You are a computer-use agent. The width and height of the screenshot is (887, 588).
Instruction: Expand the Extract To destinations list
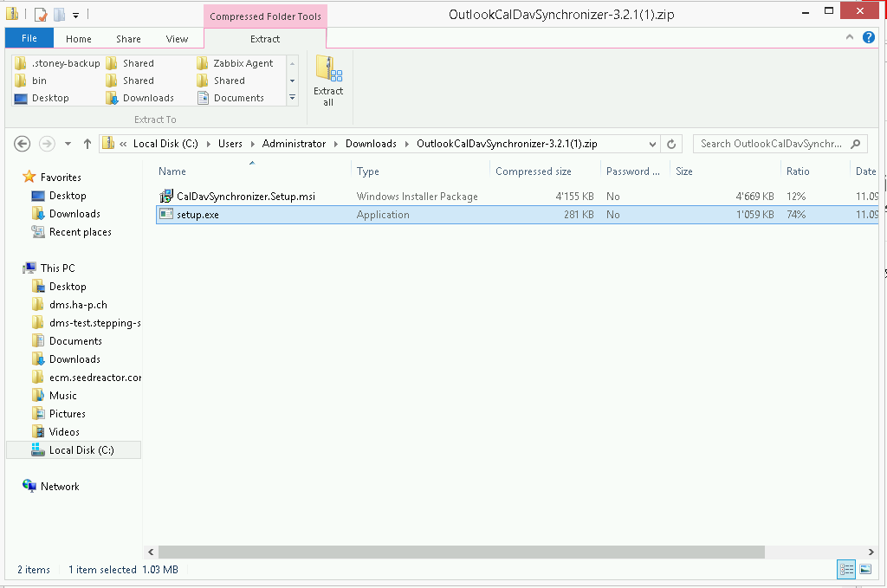pyautogui.click(x=292, y=98)
